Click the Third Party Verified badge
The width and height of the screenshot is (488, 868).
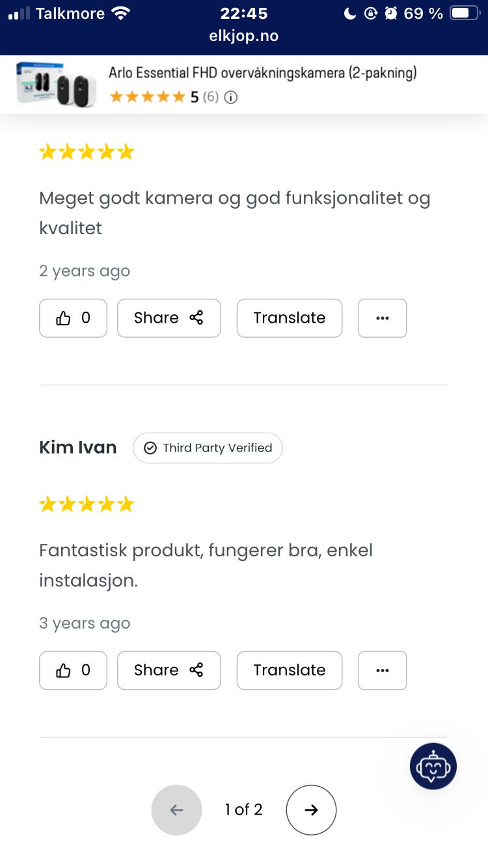208,448
